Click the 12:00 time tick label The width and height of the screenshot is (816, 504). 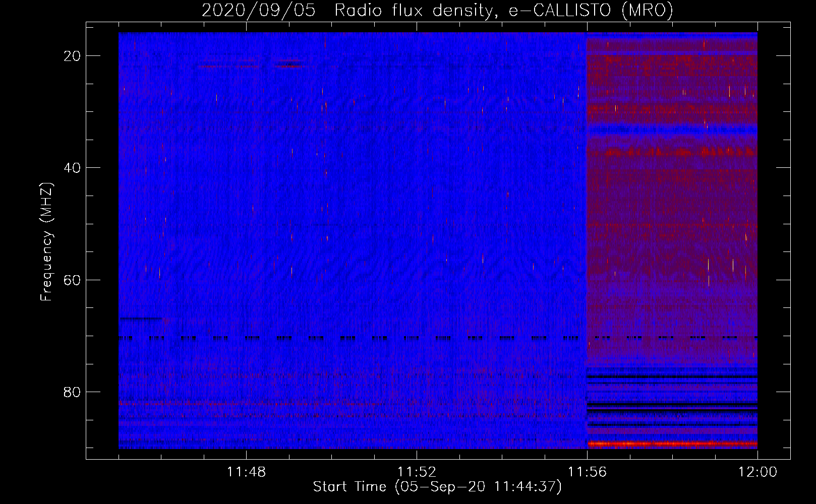757,472
